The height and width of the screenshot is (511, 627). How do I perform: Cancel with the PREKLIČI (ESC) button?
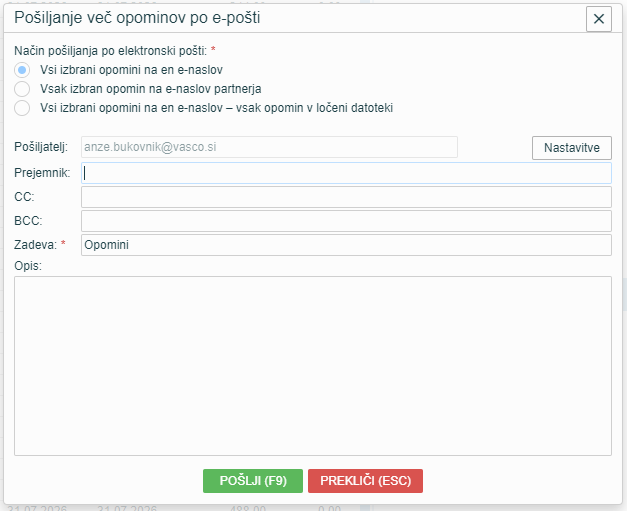[x=365, y=481]
